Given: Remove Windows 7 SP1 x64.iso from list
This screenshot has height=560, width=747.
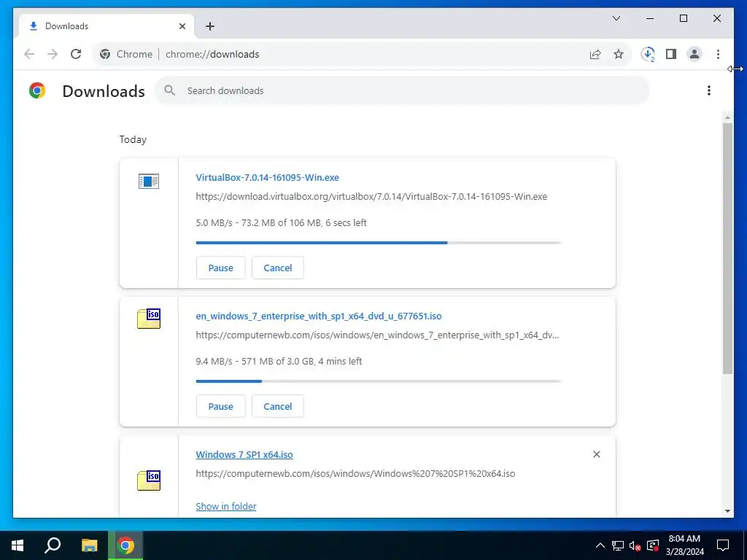Looking at the screenshot, I should point(597,454).
